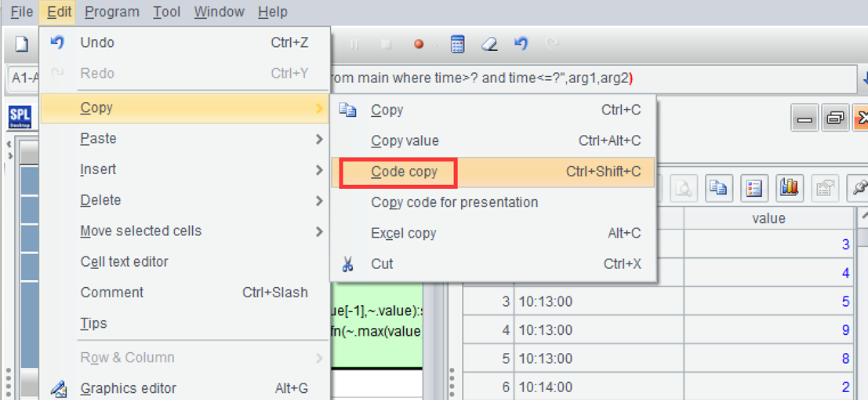This screenshot has width=868, height=400.
Task: Click the copy icon in result toolbar
Action: click(717, 187)
